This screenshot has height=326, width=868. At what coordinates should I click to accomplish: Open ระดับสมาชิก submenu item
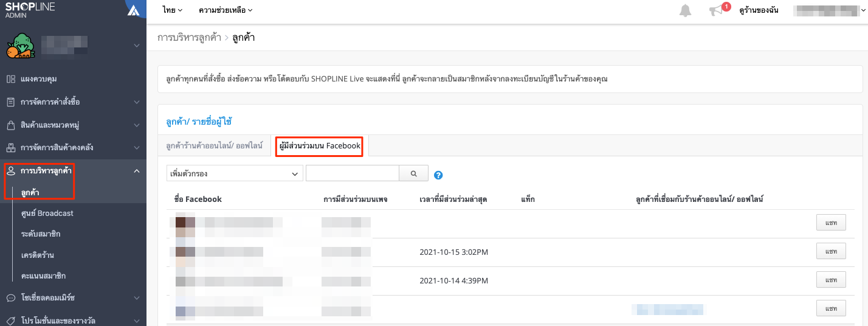click(40, 234)
